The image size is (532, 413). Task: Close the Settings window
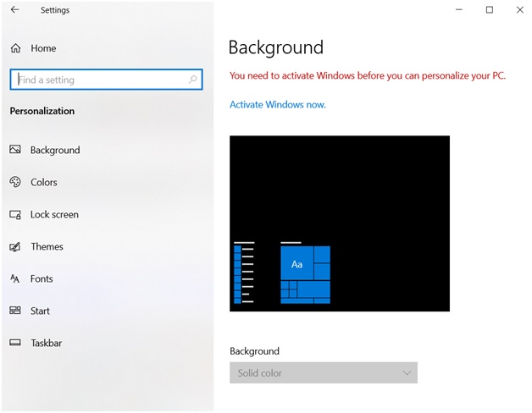point(518,10)
